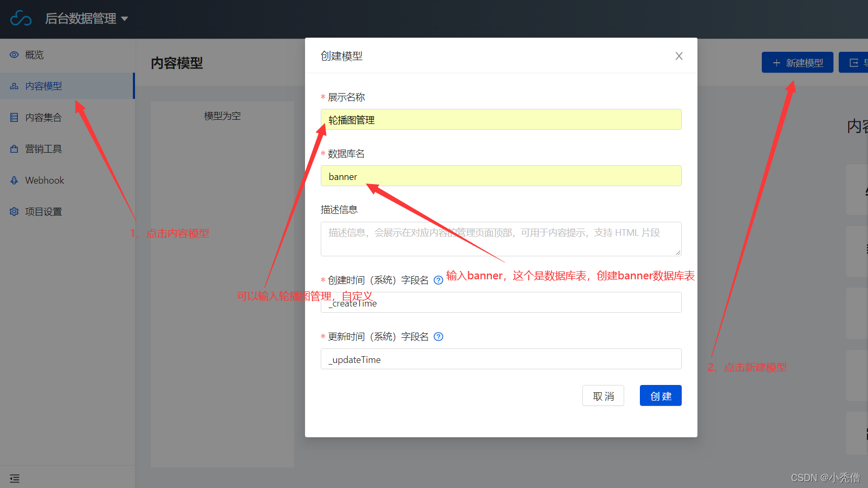Click the _updateTime input field
868x488 pixels.
pyautogui.click(x=501, y=359)
